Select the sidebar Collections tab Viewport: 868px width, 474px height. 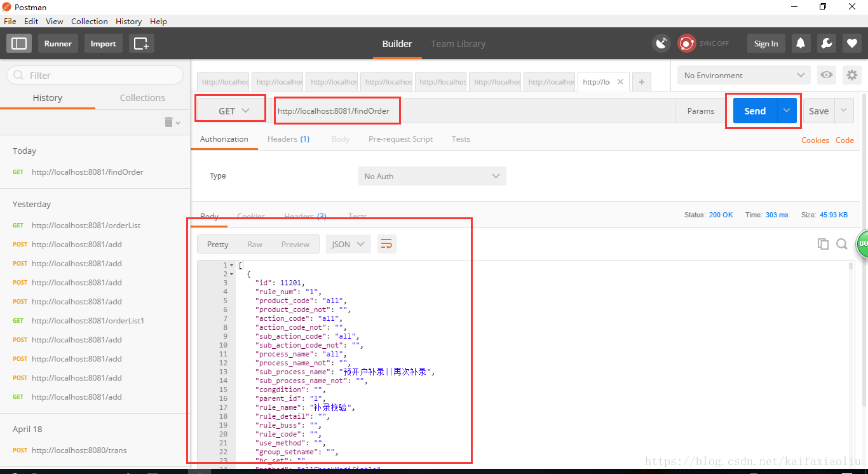coord(142,98)
